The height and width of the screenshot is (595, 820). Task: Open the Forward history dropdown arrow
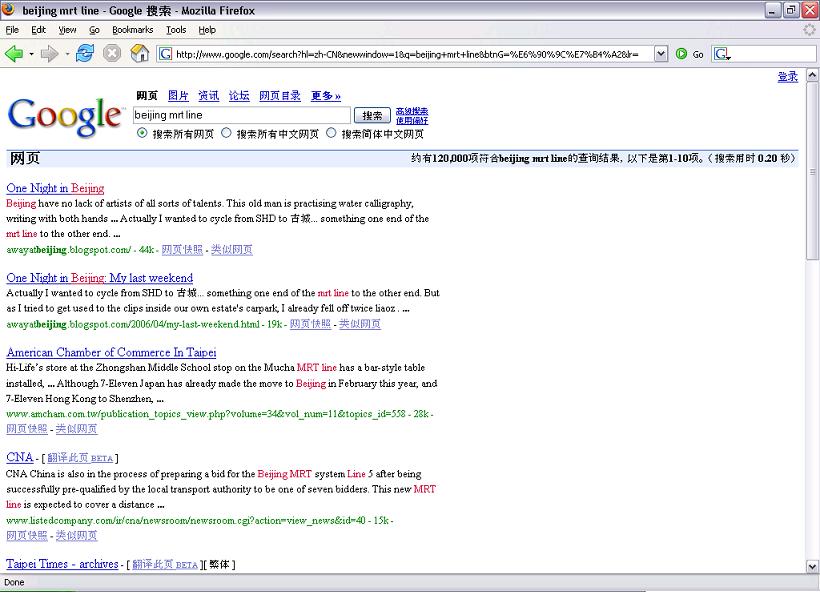tap(67, 54)
